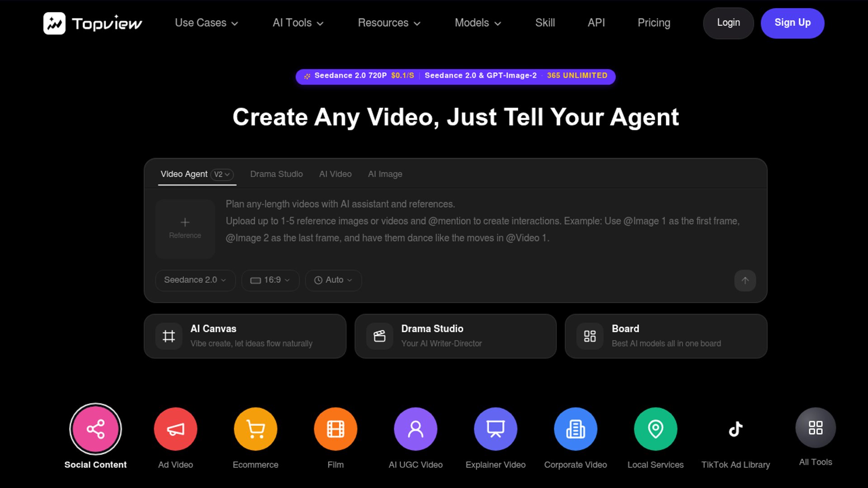868x488 pixels.
Task: Switch to the Drama Studio tab
Action: [x=276, y=174]
